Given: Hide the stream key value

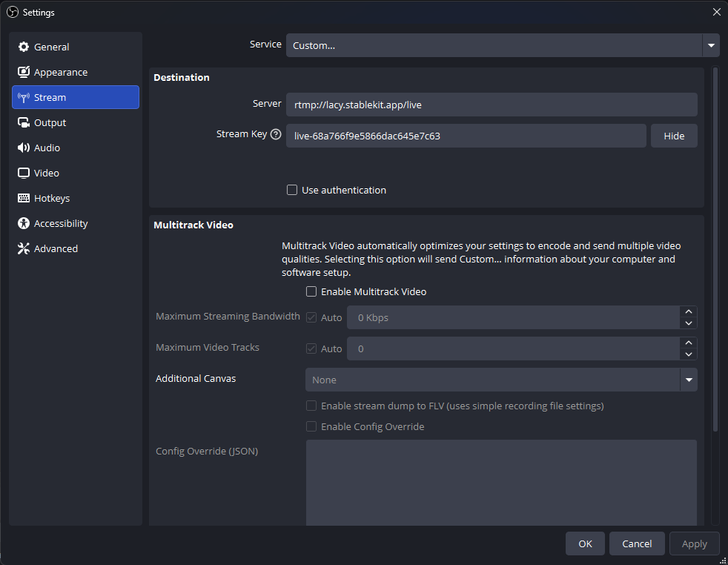Looking at the screenshot, I should pyautogui.click(x=673, y=136).
